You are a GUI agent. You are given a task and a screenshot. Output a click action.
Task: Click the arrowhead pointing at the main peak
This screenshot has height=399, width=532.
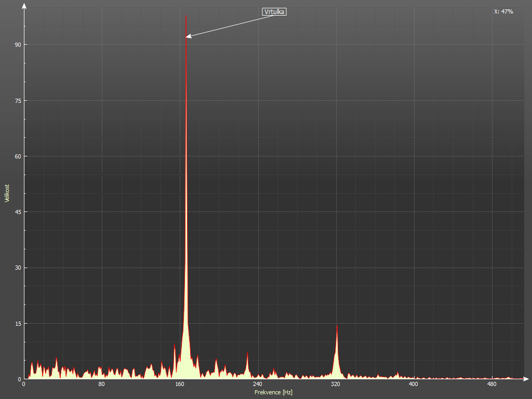(x=188, y=36)
